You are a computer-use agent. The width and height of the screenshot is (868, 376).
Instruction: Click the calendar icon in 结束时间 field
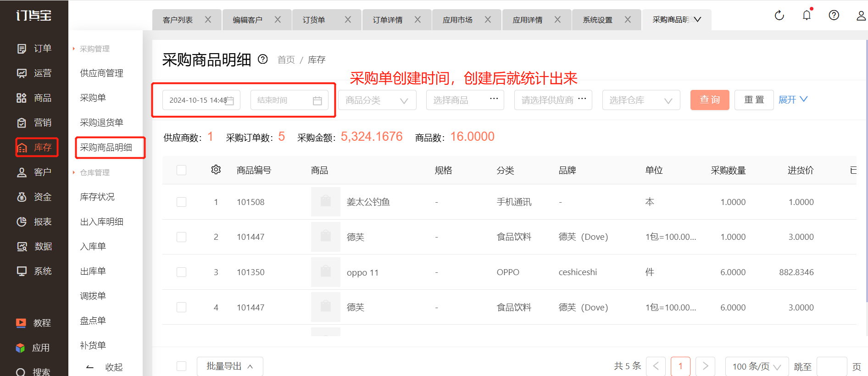point(317,100)
